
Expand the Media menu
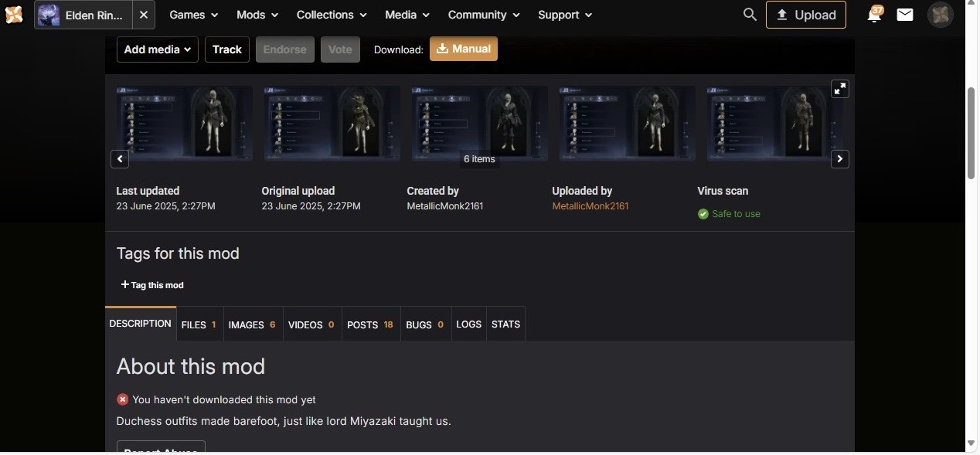pyautogui.click(x=407, y=15)
